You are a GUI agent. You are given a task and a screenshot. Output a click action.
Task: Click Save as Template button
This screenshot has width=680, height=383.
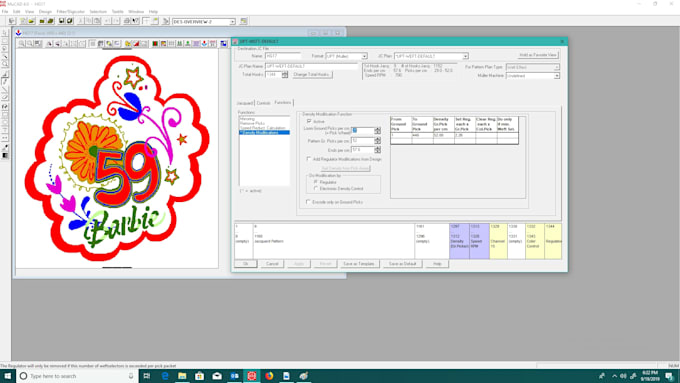coord(359,264)
